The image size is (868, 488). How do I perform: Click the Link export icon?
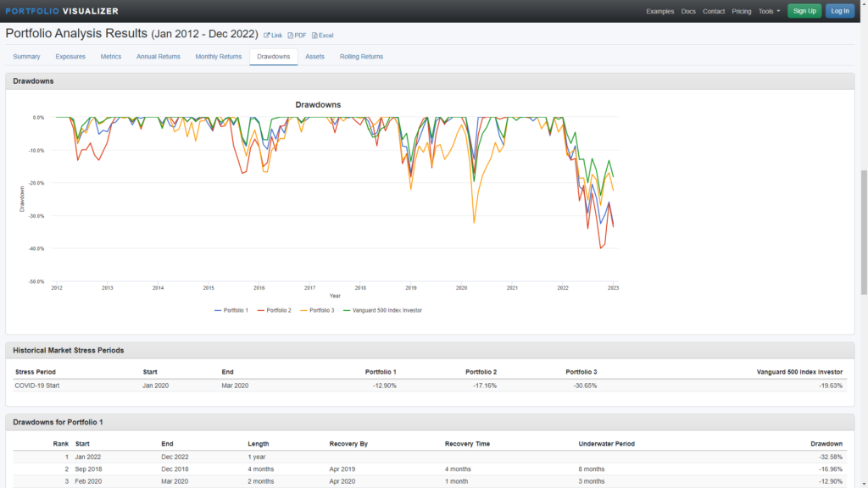273,36
